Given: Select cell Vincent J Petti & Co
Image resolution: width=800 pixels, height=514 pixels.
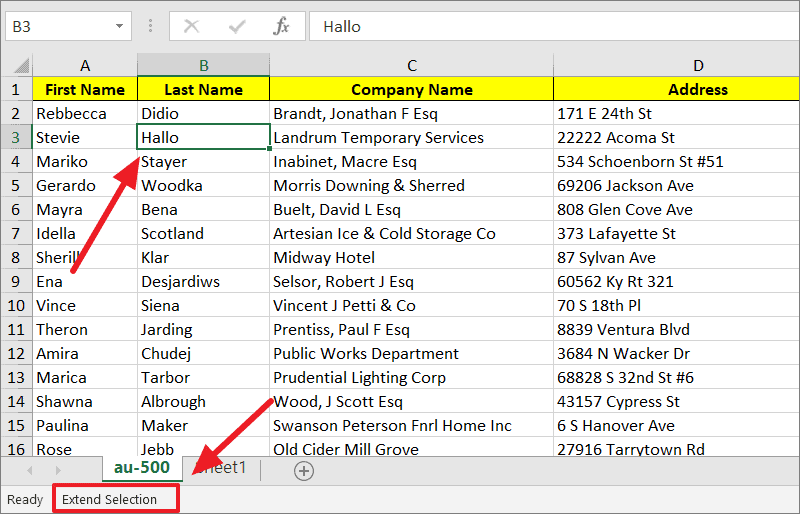Looking at the screenshot, I should coord(412,305).
